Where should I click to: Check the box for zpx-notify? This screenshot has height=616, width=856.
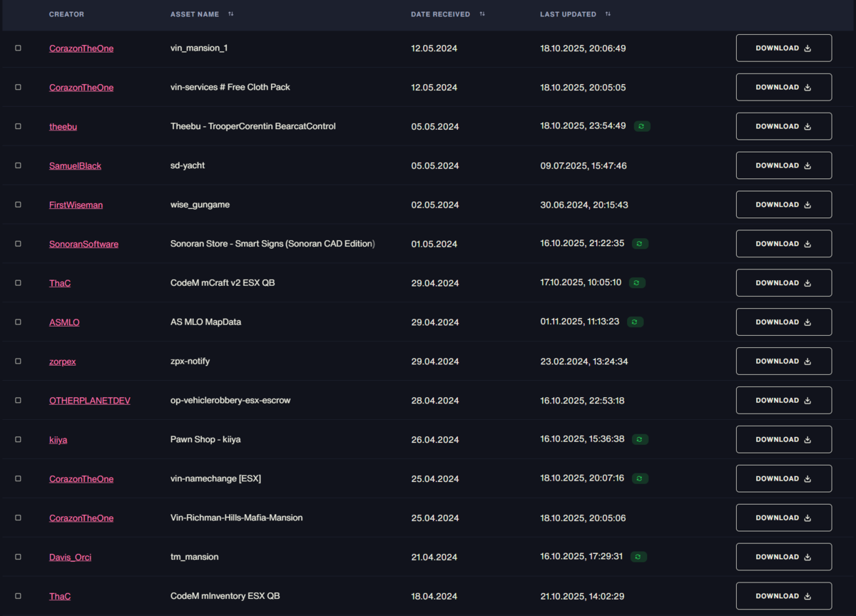tap(18, 361)
